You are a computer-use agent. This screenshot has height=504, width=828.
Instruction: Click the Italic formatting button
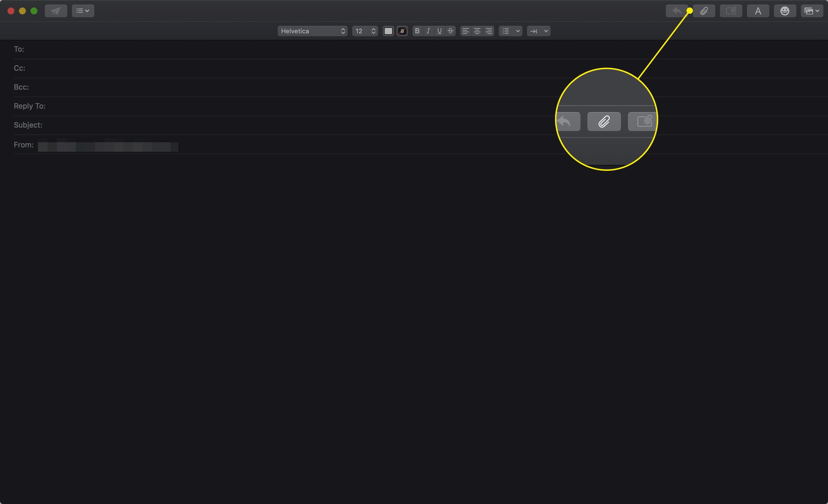pos(428,31)
